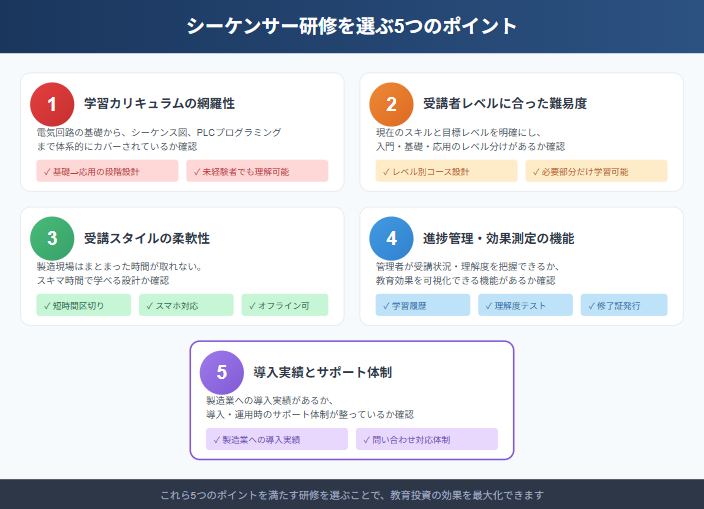This screenshot has width=704, height=509.
Task: Click the red number 1 circle icon
Action: coord(52,103)
